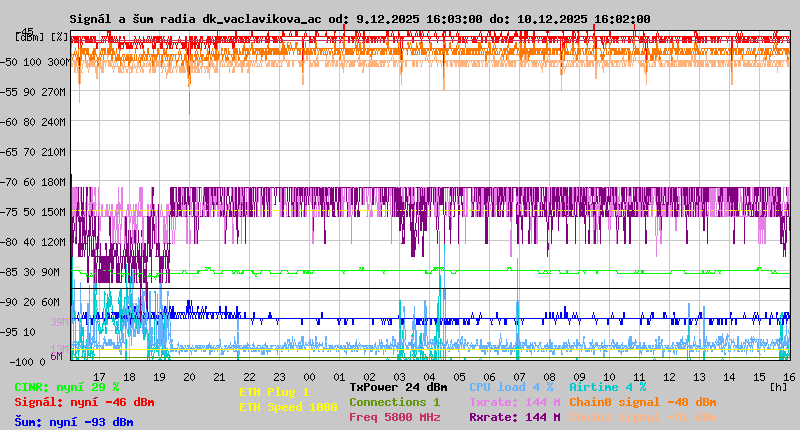
Task: Select the '210M' y-axis value
Action: pos(56,153)
